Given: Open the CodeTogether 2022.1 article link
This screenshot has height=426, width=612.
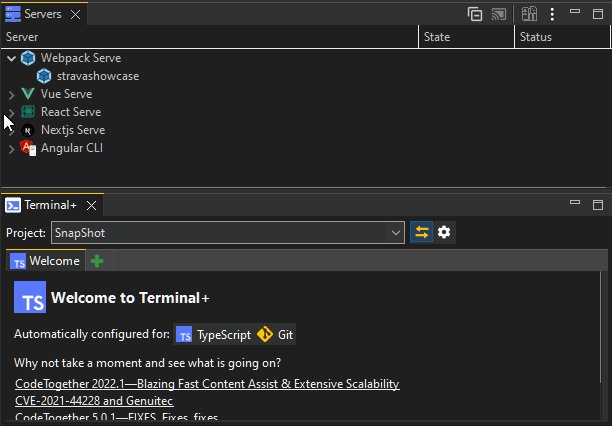Looking at the screenshot, I should tap(207, 384).
